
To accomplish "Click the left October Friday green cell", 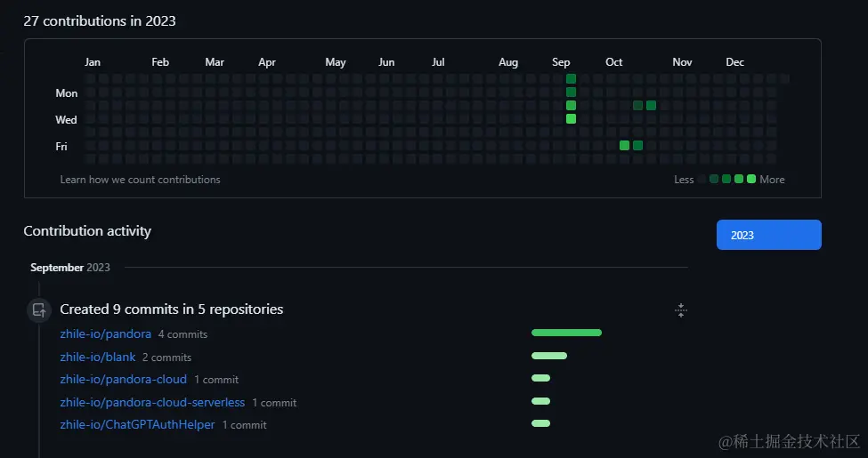I will (624, 146).
